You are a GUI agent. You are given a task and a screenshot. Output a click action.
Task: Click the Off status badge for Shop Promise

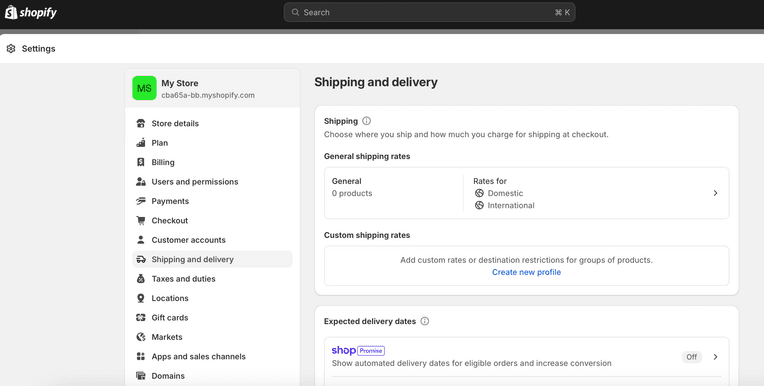point(691,357)
